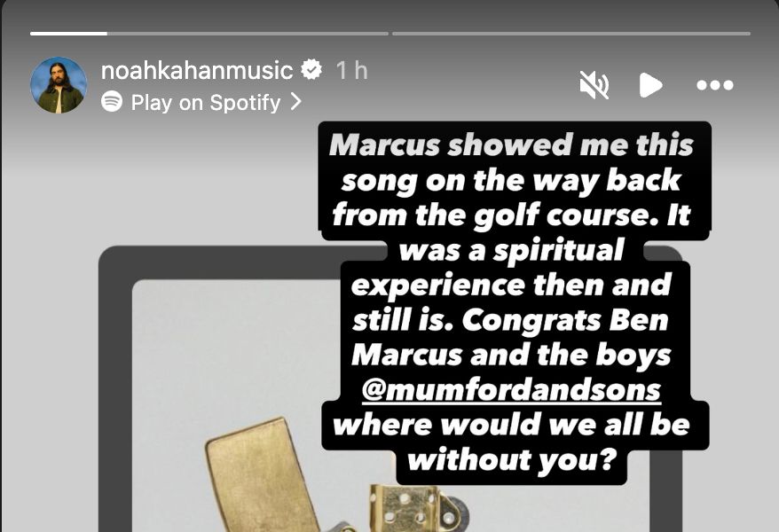The height and width of the screenshot is (532, 779).
Task: Tap the @mumfordandsons mention
Action: click(511, 390)
